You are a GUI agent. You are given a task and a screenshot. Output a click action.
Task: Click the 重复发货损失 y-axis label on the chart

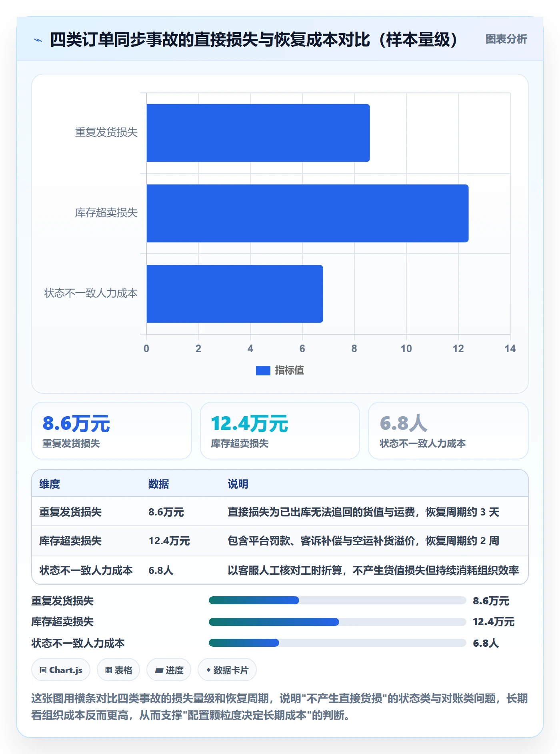(x=106, y=132)
